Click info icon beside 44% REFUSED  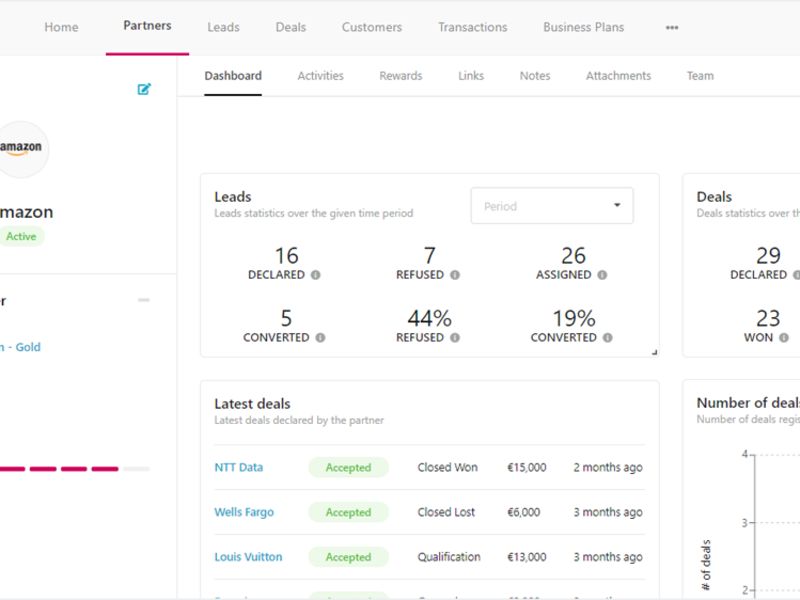(455, 338)
